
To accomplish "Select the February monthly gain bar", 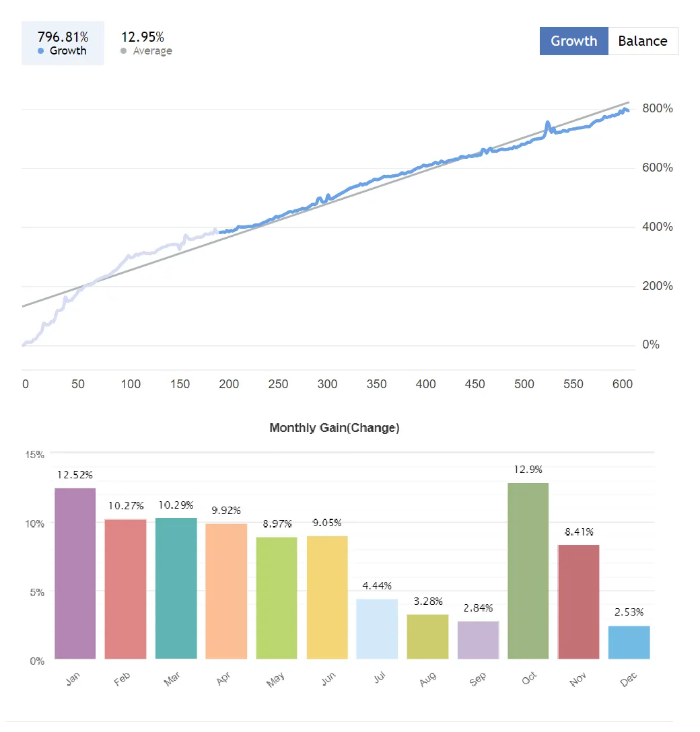I will [126, 589].
